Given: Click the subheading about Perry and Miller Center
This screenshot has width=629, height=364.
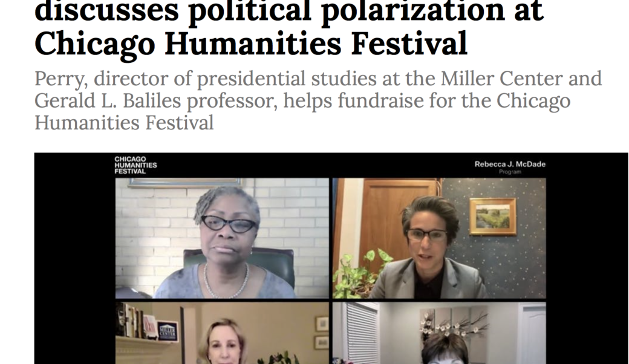Looking at the screenshot, I should click(318, 100).
